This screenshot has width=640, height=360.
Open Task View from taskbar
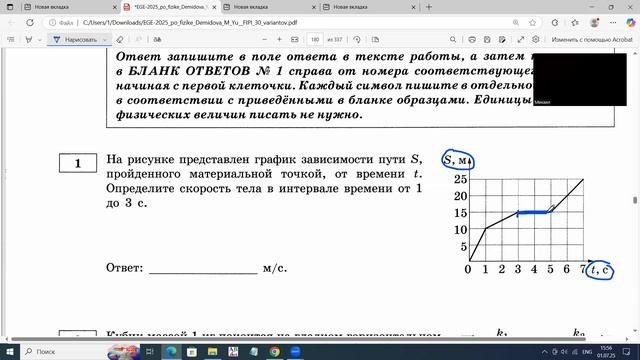(149, 351)
